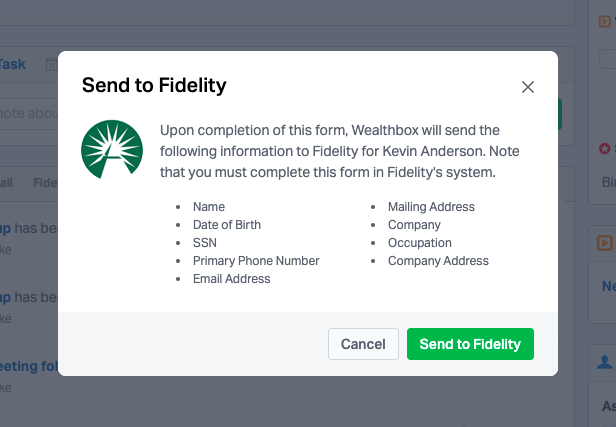The width and height of the screenshot is (616, 427).
Task: Click the Cancel button
Action: [x=363, y=344]
